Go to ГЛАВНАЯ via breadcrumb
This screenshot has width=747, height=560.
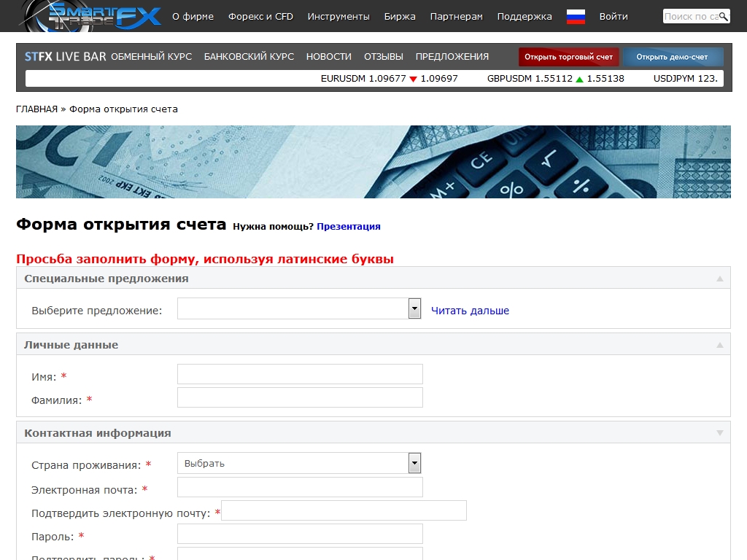pos(36,109)
